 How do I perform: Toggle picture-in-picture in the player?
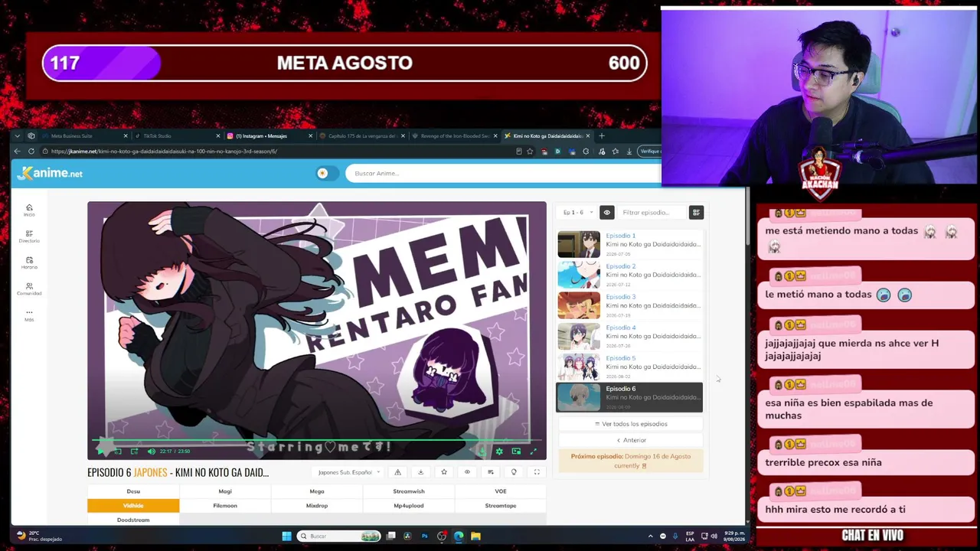click(516, 451)
